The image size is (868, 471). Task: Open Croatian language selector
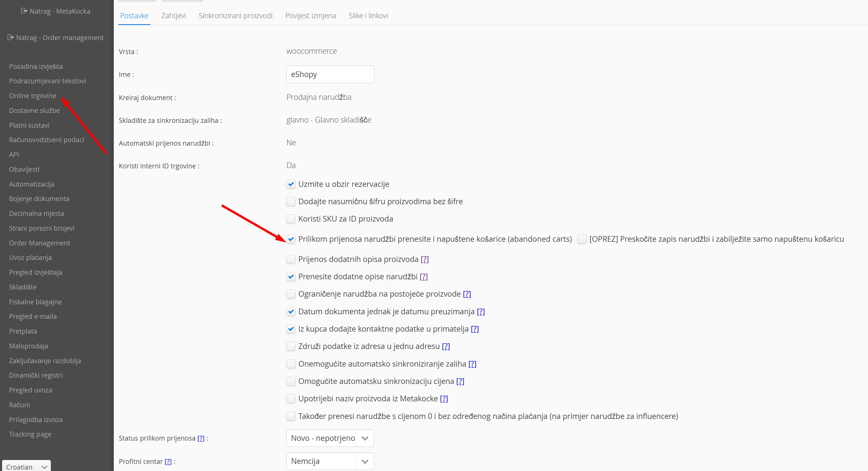[26, 467]
